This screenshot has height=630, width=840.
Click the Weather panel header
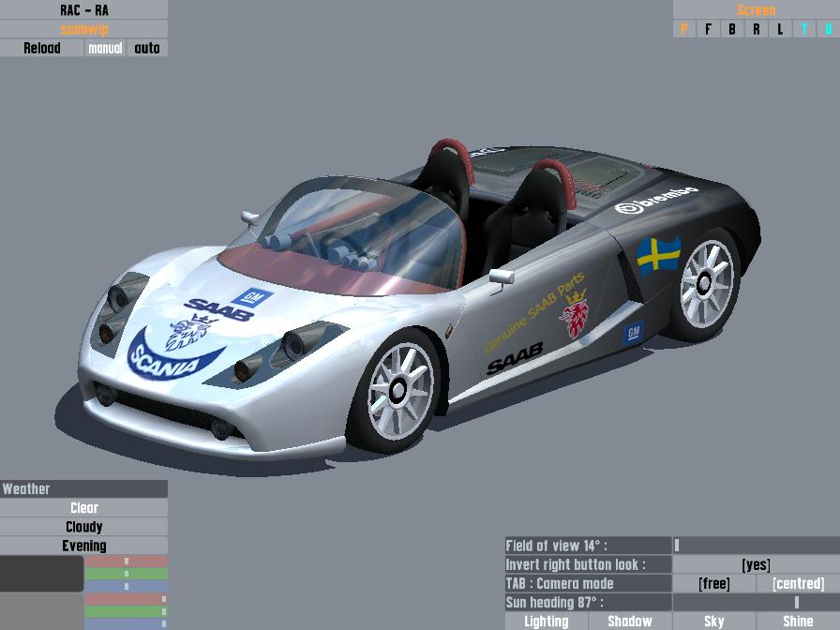pos(83,488)
